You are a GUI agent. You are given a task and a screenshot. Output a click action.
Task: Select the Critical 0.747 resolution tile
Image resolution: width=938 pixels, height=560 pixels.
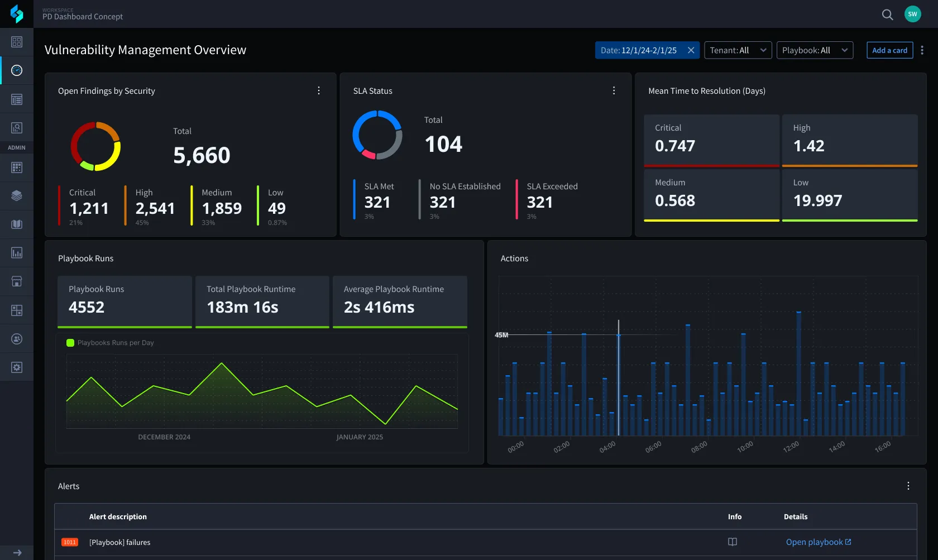(x=711, y=141)
